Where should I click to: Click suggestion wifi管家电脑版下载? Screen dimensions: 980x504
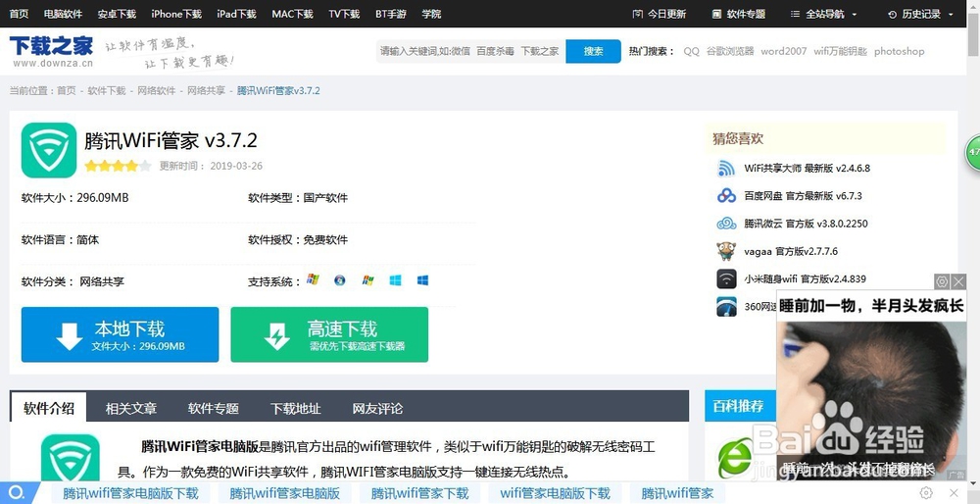coord(555,493)
